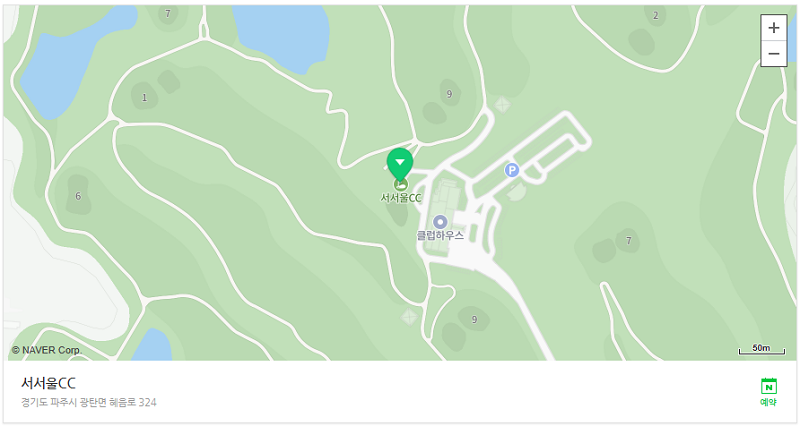Click the 예약 reservation text
The image size is (800, 426).
768,402
